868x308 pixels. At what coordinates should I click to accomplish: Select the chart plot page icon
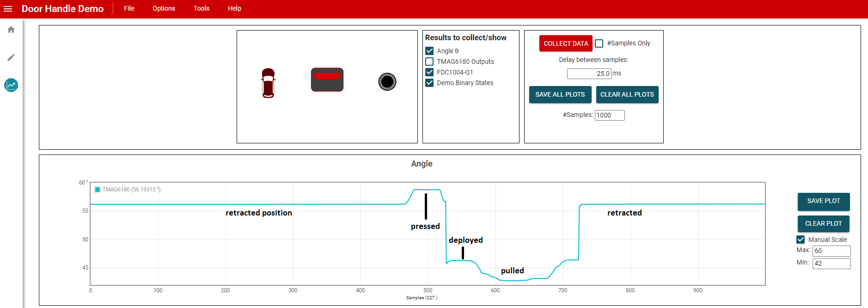11,85
